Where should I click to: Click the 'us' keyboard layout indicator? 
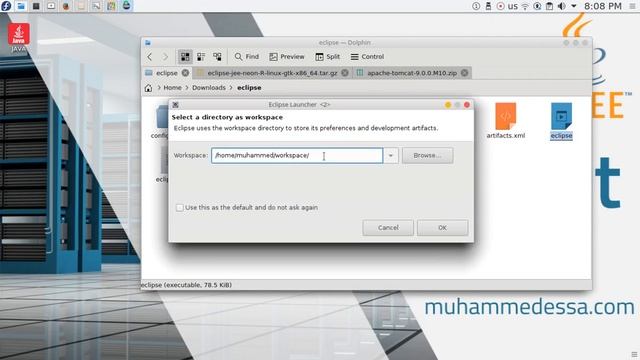(x=513, y=6)
